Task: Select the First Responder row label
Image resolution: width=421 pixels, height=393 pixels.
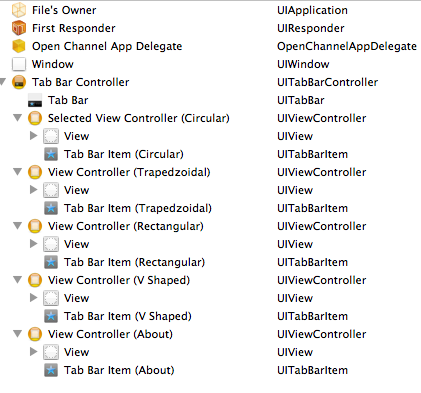Action: [74, 28]
